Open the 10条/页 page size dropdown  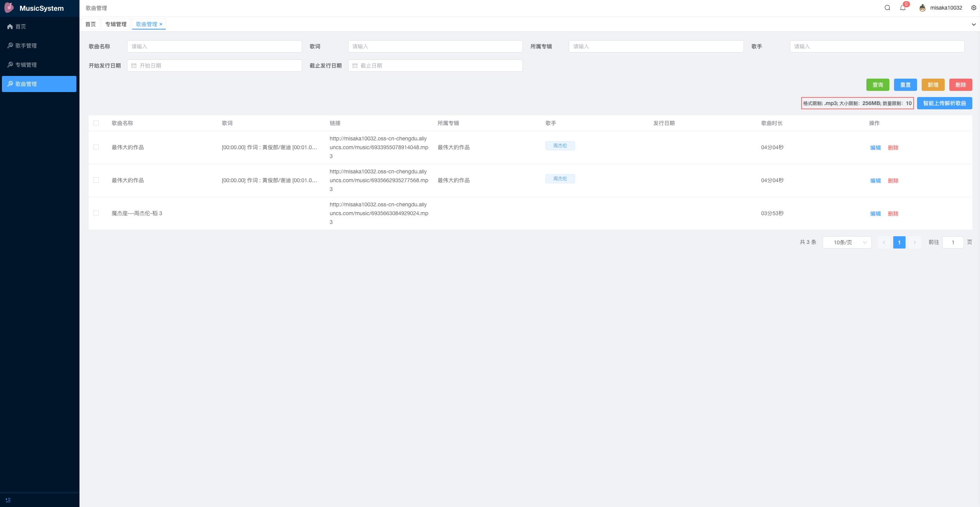[x=846, y=242]
